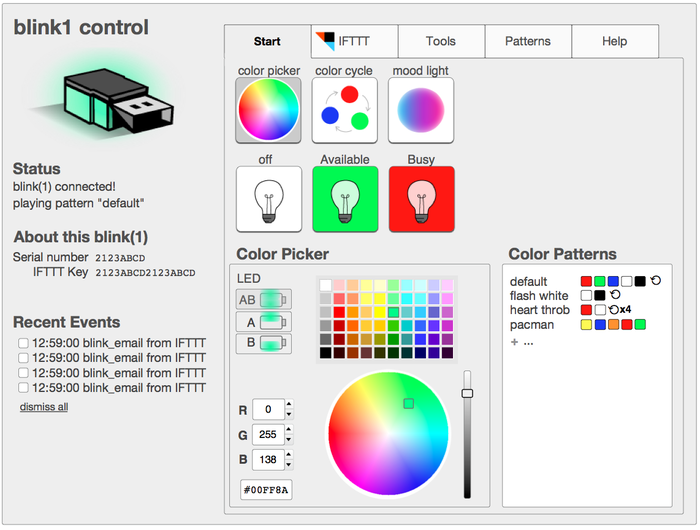Check the third blink_email event checkbox
This screenshot has width=700, height=530.
[x=23, y=373]
